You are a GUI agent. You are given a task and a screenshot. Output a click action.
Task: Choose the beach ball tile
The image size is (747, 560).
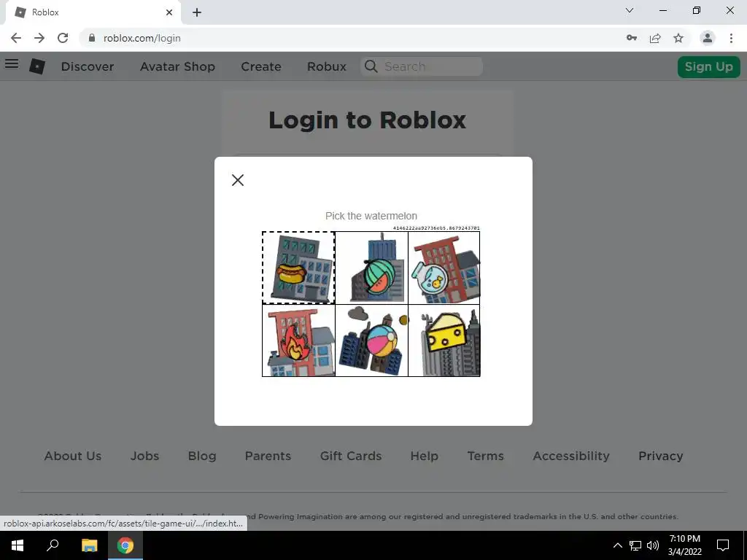pyautogui.click(x=371, y=341)
